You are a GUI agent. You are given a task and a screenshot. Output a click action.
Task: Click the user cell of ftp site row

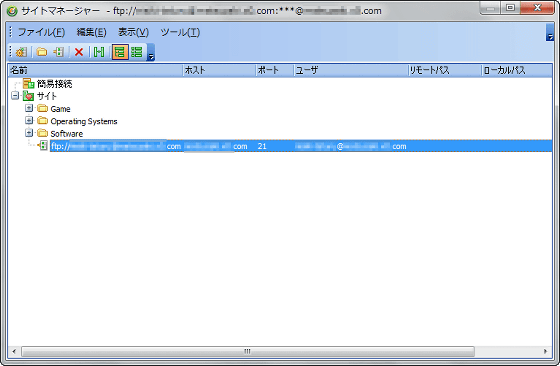(351, 146)
